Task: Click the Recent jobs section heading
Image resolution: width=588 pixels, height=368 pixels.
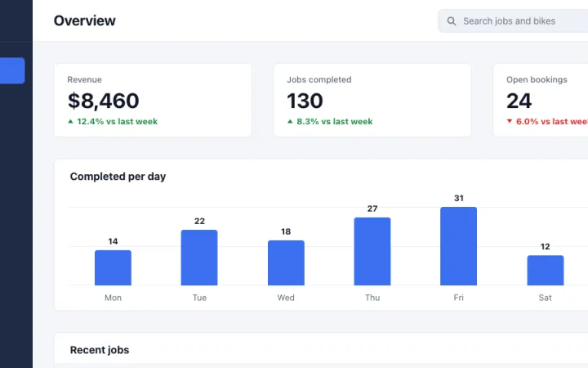Action: [x=100, y=350]
